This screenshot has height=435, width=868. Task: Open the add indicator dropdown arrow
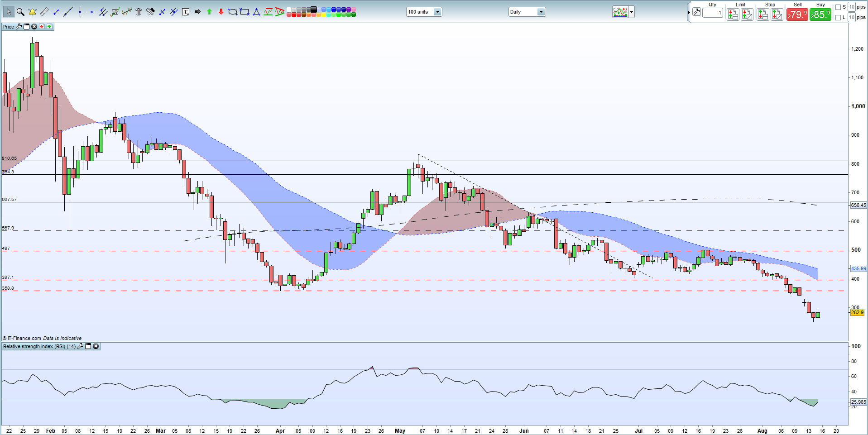click(632, 12)
